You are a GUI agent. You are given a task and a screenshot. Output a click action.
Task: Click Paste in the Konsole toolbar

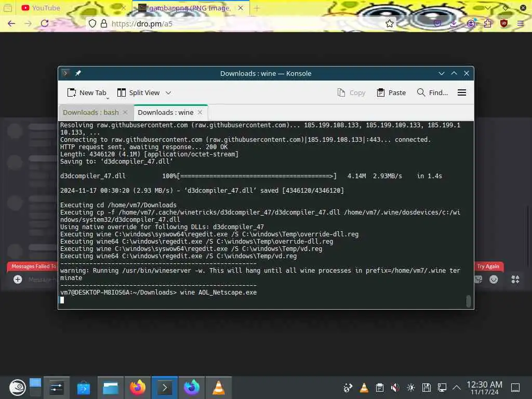[x=391, y=92]
